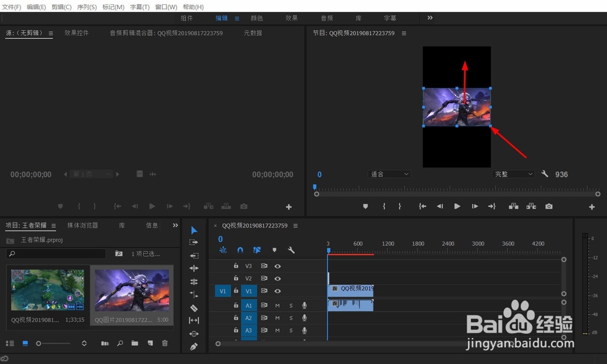
Task: Mark Out point in program monitor
Action: click(x=399, y=206)
